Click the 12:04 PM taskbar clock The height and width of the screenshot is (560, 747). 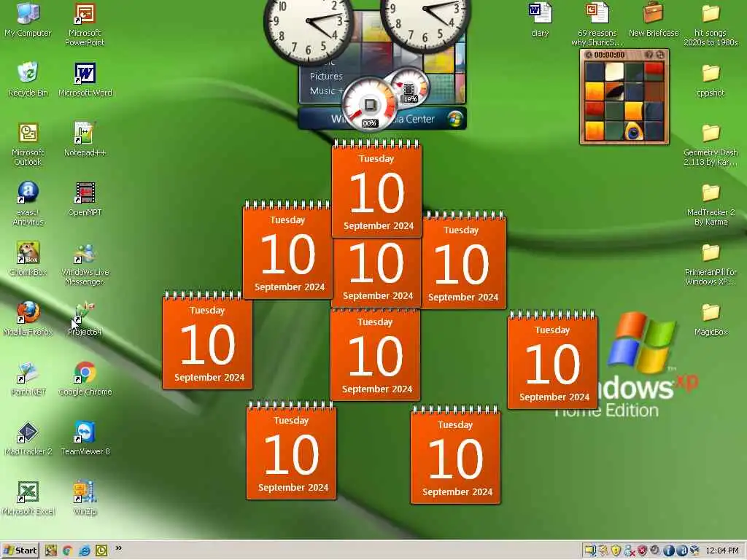722,551
